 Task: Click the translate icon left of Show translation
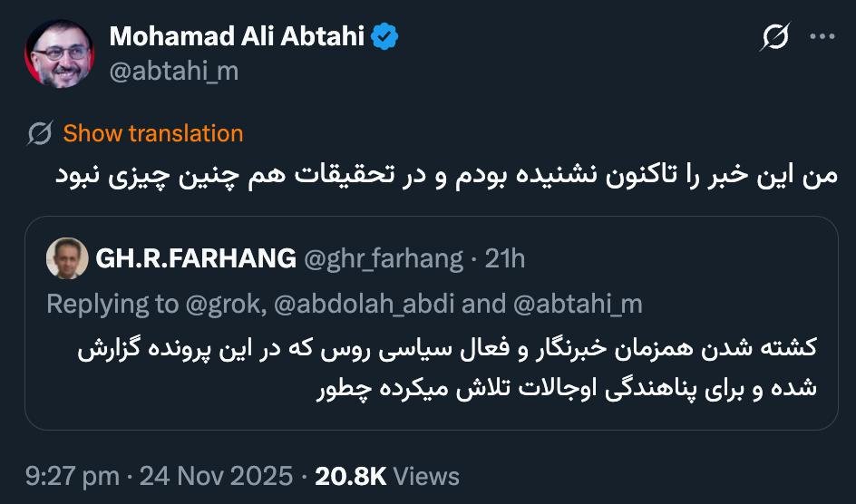(x=40, y=134)
